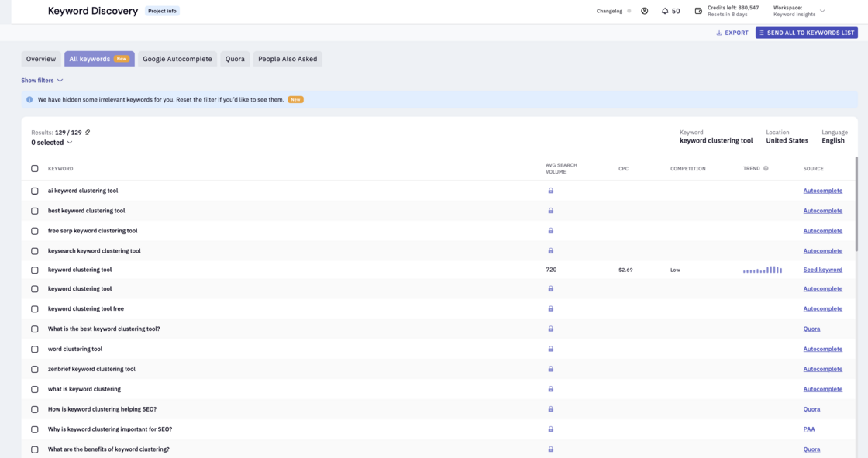Screen dimensions: 868x458
Task: Click lock icon for Why is keyword clustering important row
Action: (551, 429)
